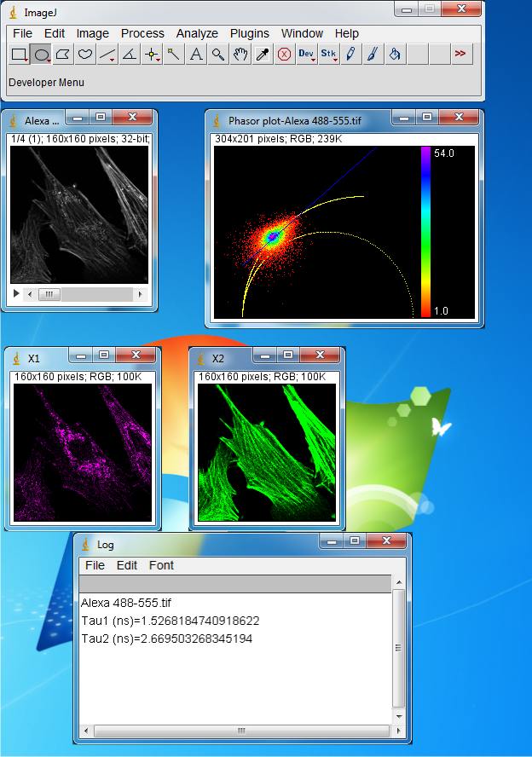Open the Help menu
Image resolution: width=532 pixels, height=757 pixels.
coord(347,33)
